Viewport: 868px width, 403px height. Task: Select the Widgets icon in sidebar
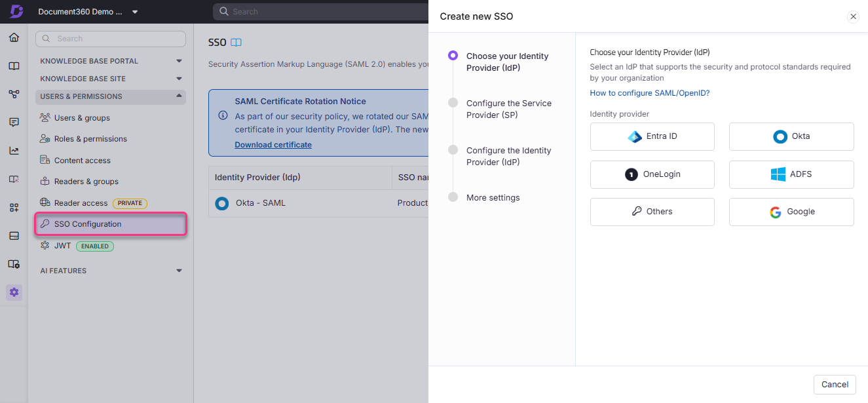[14, 206]
